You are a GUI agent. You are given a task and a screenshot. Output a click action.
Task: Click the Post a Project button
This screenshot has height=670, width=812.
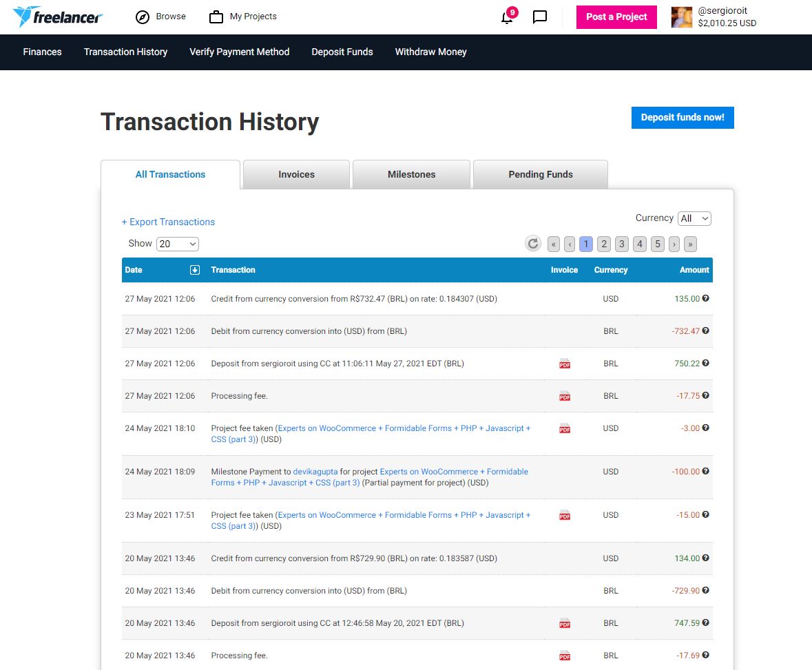[616, 17]
